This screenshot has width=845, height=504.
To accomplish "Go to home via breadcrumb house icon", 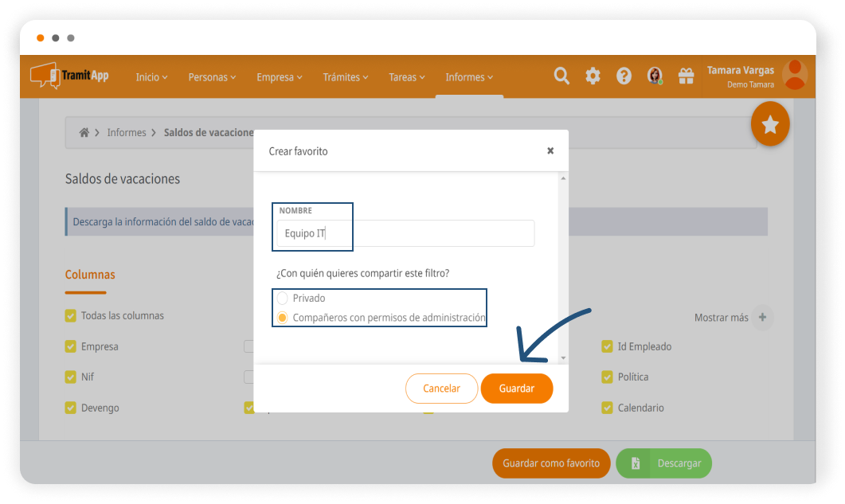I will tap(84, 133).
